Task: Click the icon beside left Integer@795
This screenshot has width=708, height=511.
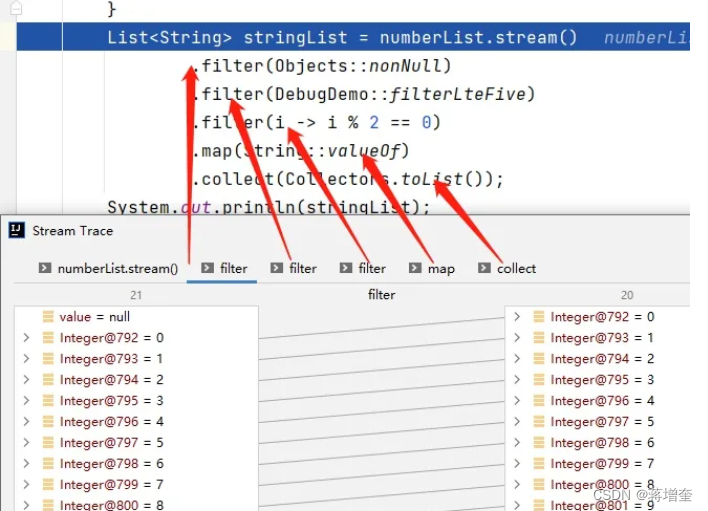Action: [x=48, y=400]
